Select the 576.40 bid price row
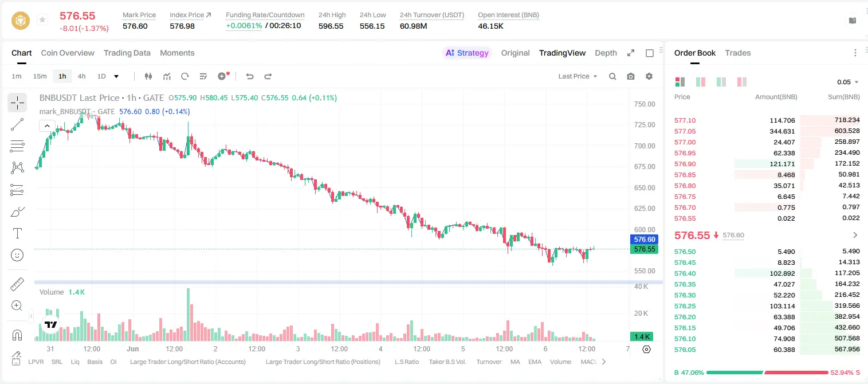The height and width of the screenshot is (384, 868). [767, 273]
